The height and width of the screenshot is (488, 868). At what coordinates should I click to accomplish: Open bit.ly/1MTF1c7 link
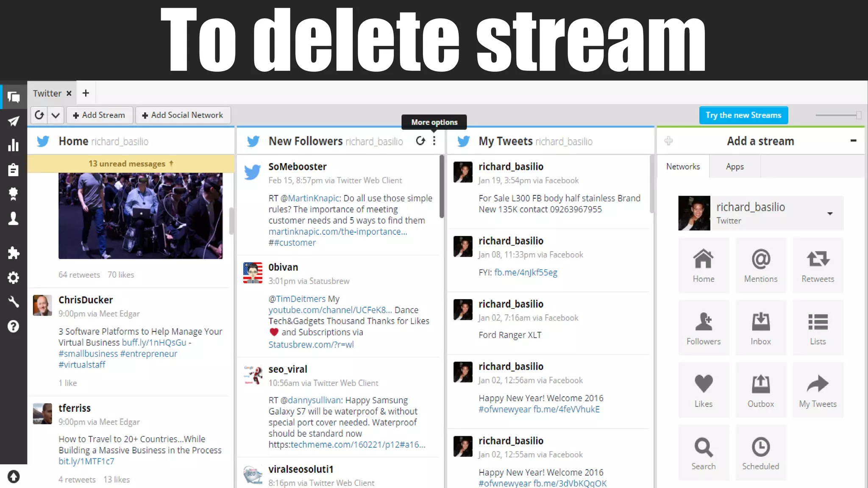[86, 461]
